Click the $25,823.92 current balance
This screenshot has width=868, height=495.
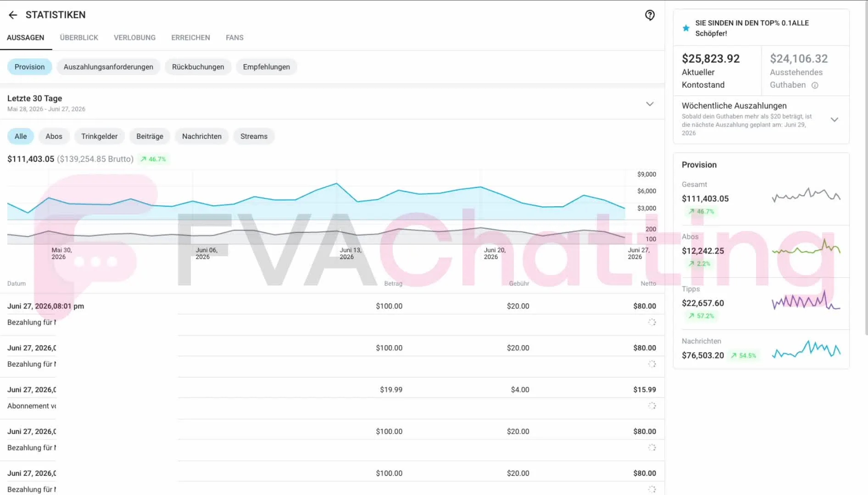point(711,59)
